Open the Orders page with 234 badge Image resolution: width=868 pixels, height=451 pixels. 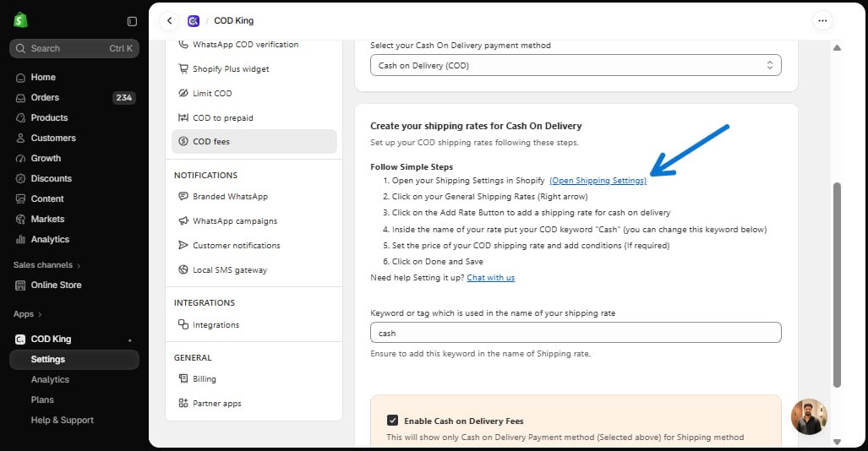pos(74,97)
